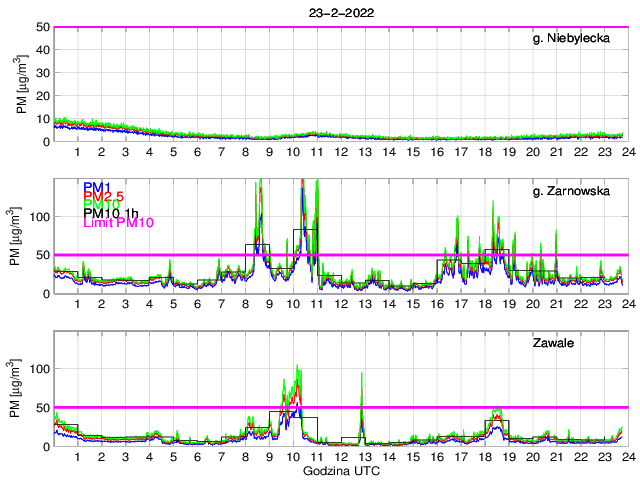
Task: Click the Zawale panel's PM y-axis label
Action: (x=21, y=390)
